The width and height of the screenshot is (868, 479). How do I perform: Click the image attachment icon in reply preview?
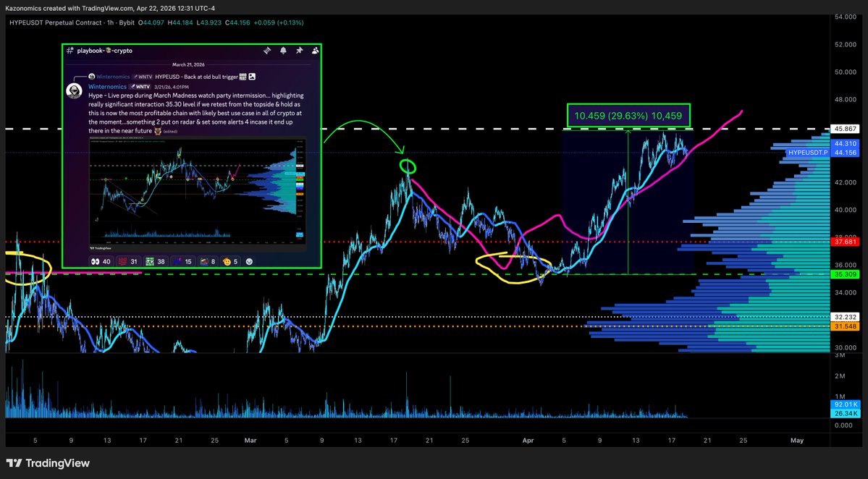252,76
